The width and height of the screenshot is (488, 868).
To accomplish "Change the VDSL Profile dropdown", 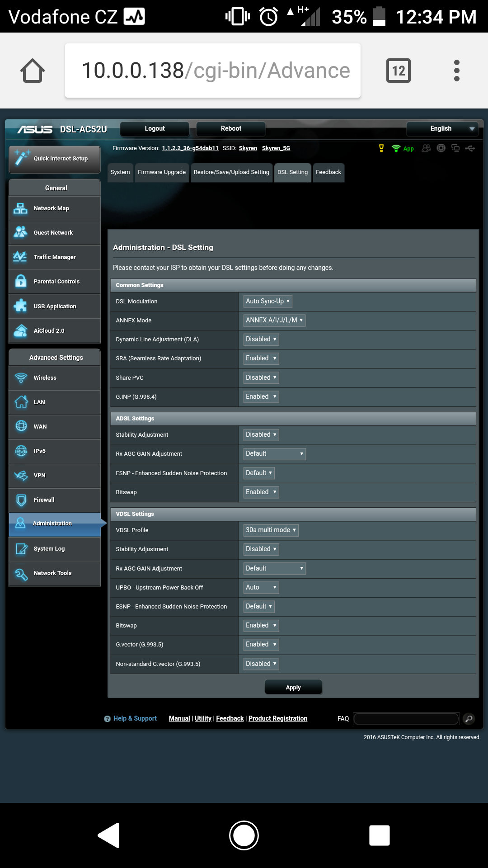I will 271,530.
